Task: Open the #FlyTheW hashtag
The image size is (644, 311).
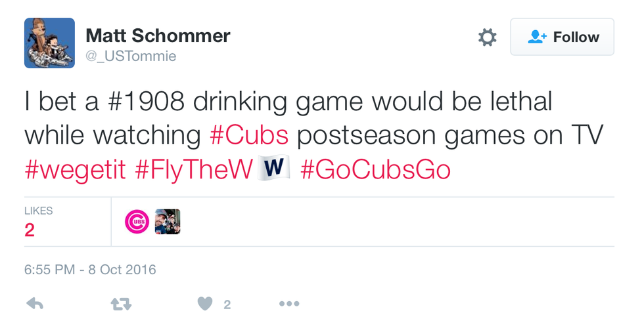Action: (x=194, y=170)
